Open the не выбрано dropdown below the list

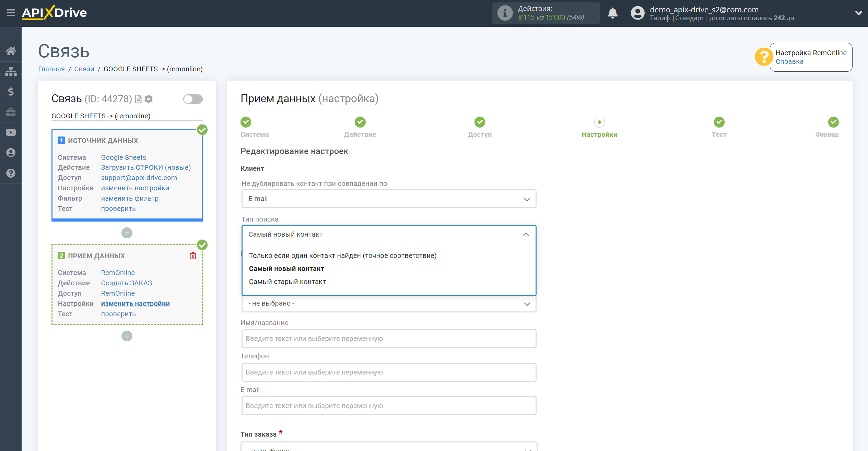(x=389, y=304)
